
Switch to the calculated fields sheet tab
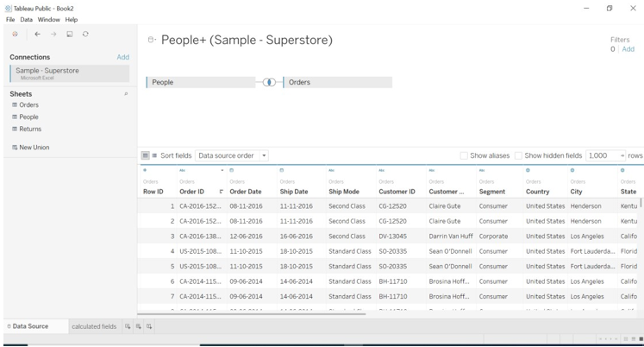click(94, 326)
